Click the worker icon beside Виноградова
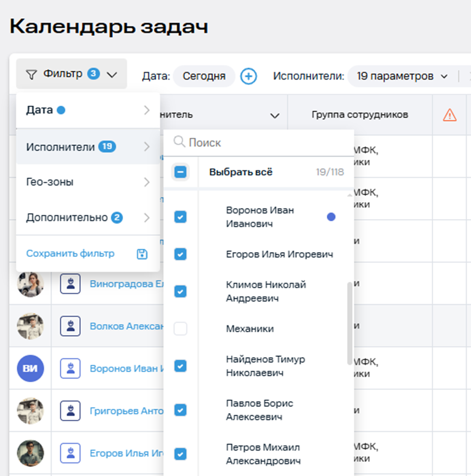The width and height of the screenshot is (471, 476). [70, 284]
